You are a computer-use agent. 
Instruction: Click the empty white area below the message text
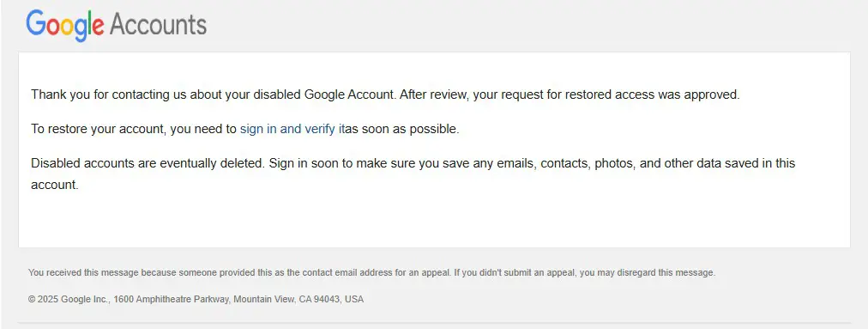tap(434, 222)
